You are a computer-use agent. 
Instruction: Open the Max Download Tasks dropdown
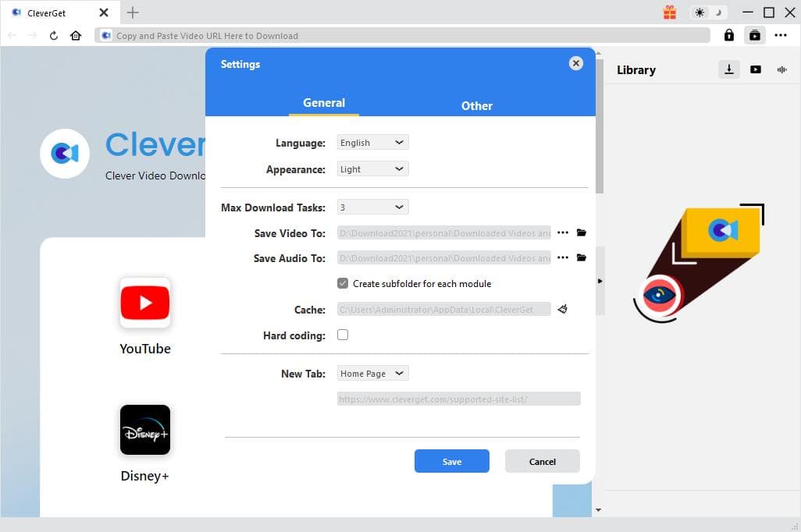[372, 207]
